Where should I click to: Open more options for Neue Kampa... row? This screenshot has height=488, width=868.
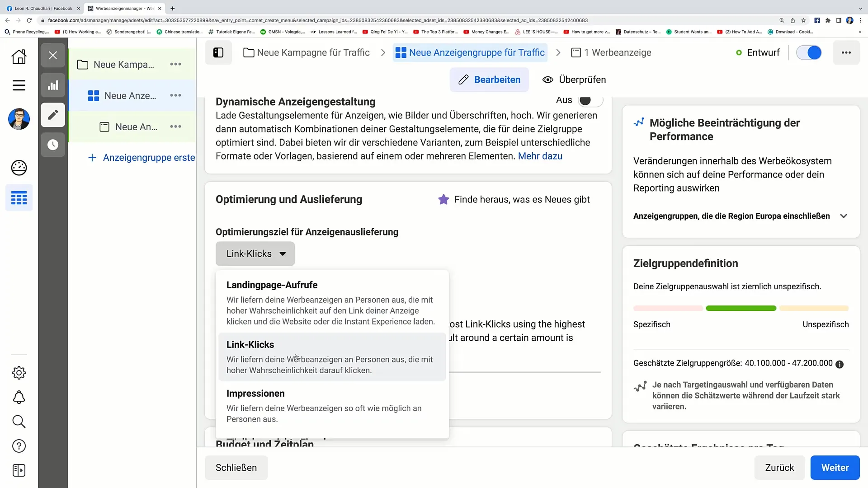coord(175,64)
